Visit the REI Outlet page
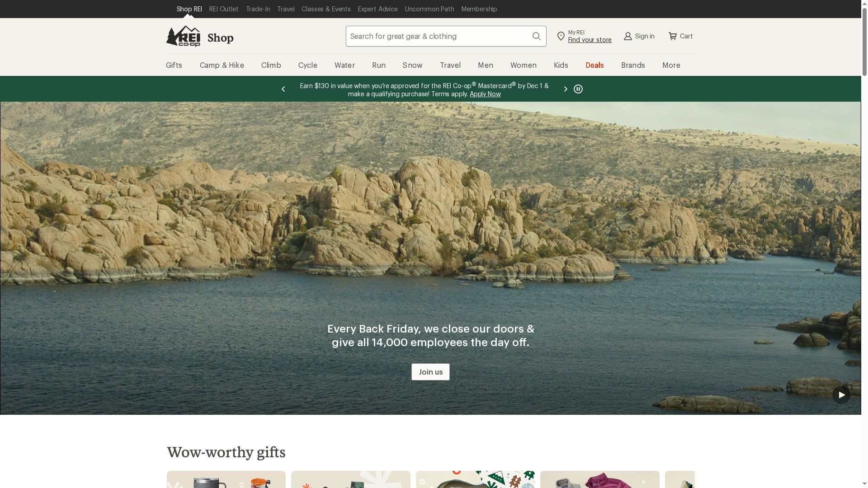Viewport: 868px width, 488px height. click(224, 9)
